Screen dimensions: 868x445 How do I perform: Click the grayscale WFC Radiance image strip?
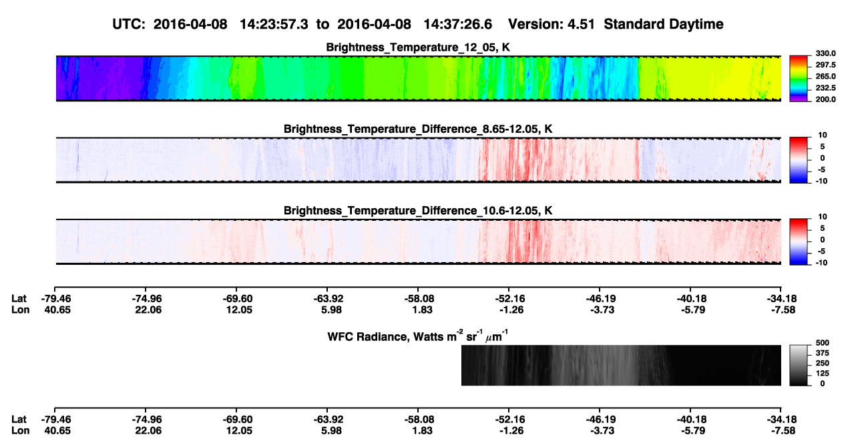click(622, 365)
